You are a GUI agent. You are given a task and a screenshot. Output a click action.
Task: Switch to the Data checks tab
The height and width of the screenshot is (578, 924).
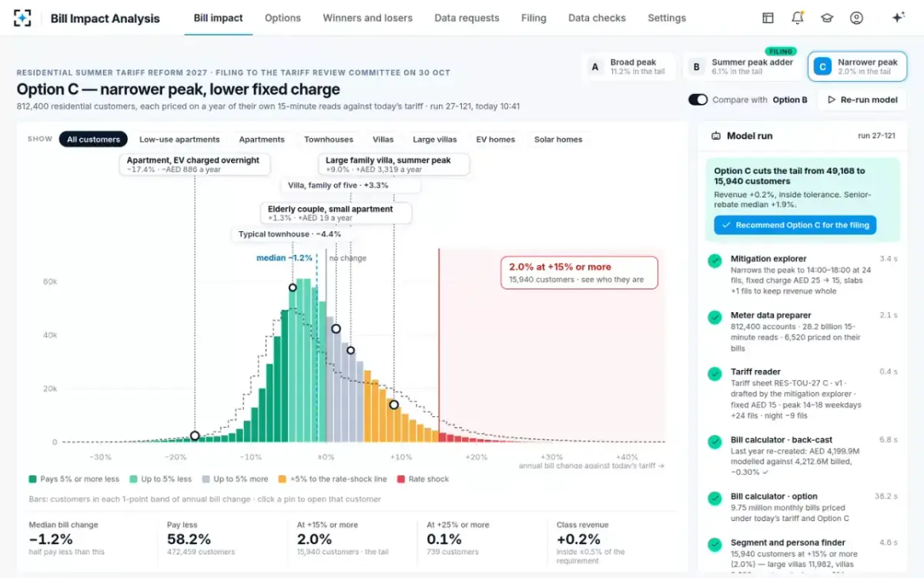point(597,18)
